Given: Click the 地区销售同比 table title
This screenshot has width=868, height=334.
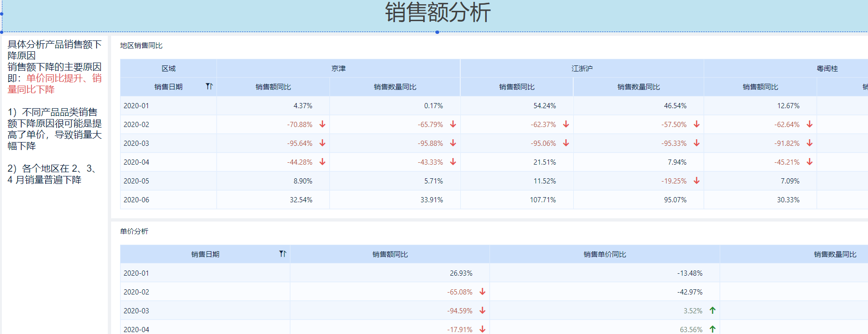Looking at the screenshot, I should pyautogui.click(x=141, y=46).
